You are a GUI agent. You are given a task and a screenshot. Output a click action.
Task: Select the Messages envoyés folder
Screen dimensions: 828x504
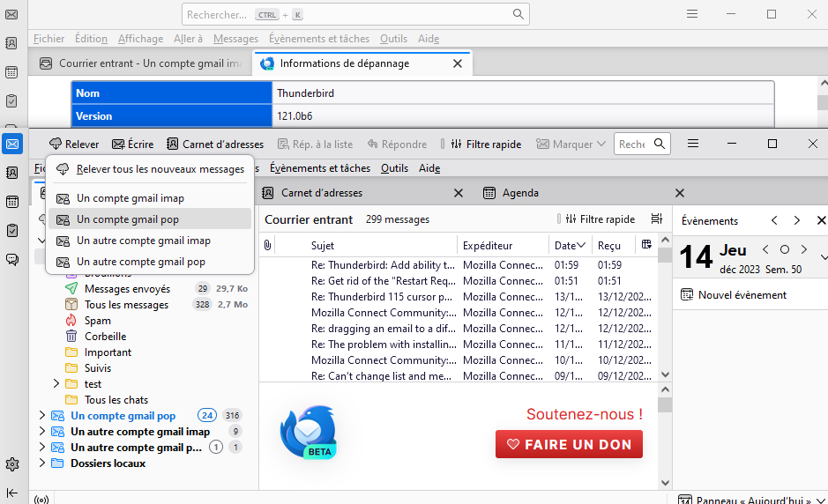127,289
